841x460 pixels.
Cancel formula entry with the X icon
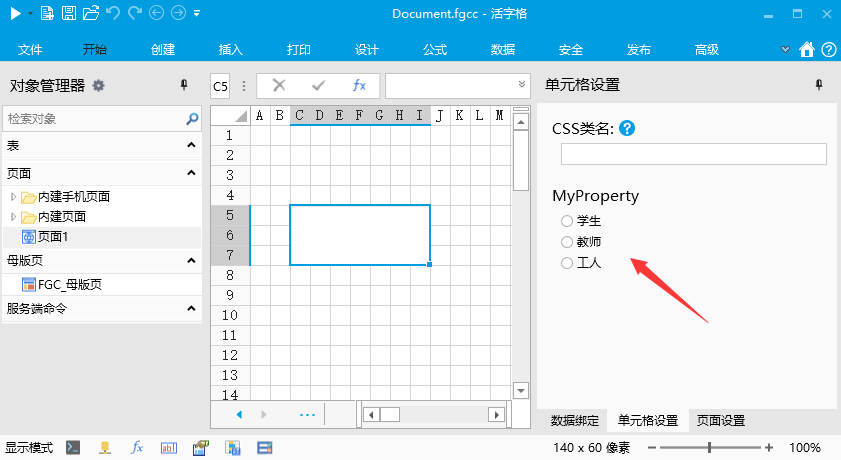point(278,85)
